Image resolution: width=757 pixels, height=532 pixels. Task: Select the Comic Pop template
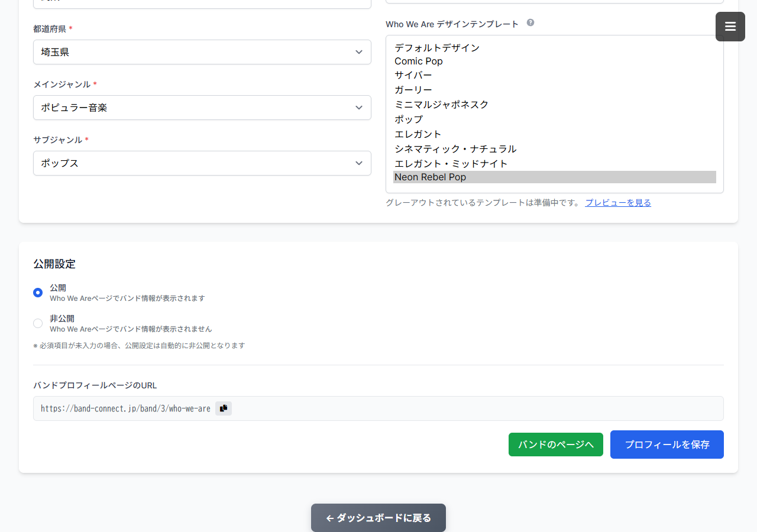(x=418, y=61)
